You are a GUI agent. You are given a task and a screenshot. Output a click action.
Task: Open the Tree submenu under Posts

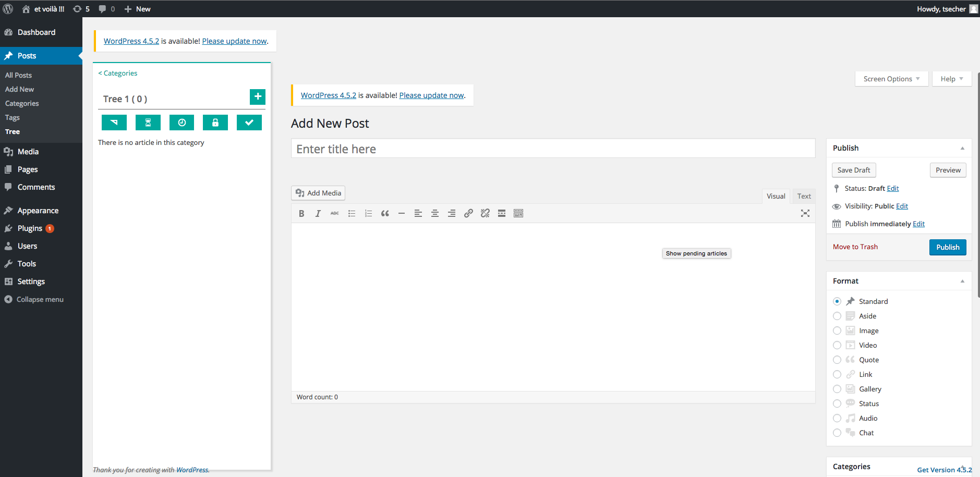(x=13, y=132)
